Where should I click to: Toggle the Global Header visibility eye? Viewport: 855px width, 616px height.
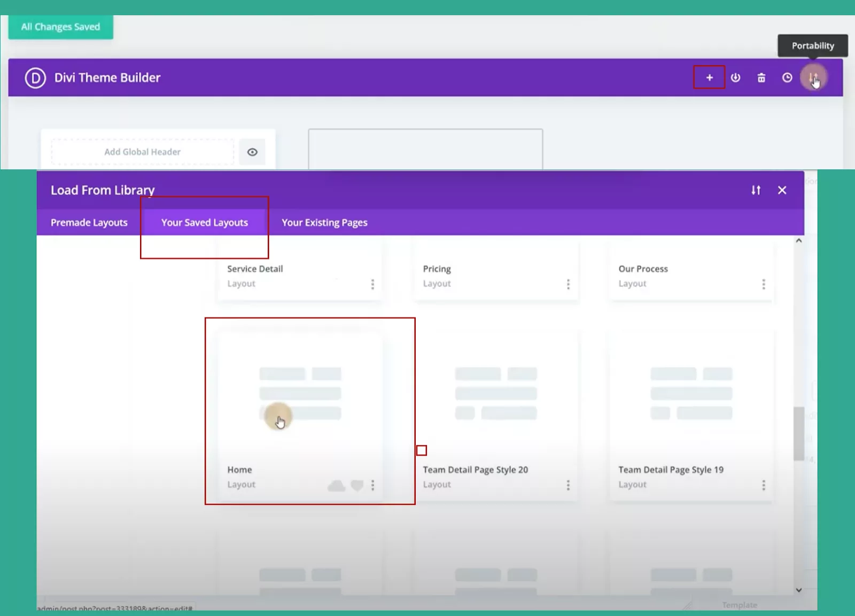coord(252,152)
